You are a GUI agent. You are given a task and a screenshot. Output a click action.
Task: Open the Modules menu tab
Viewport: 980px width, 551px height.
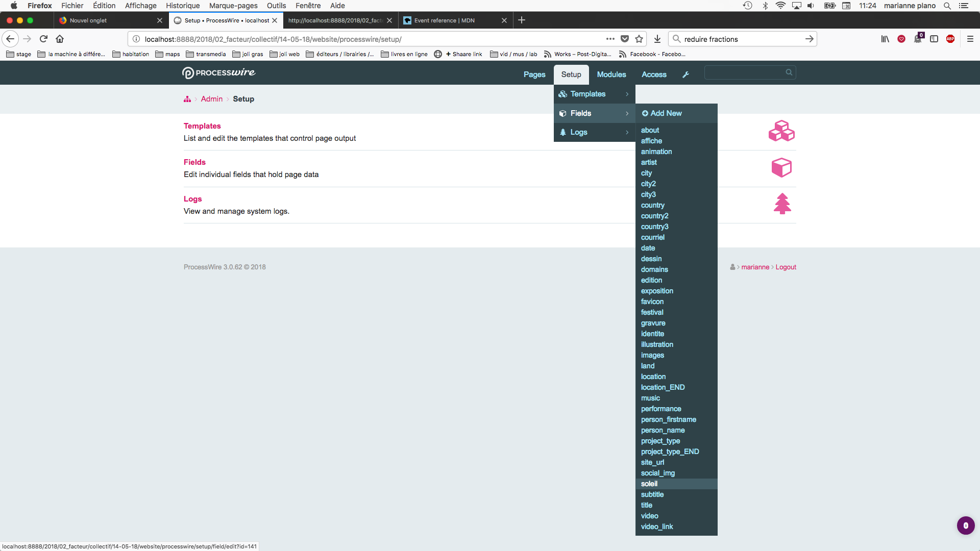(x=611, y=74)
